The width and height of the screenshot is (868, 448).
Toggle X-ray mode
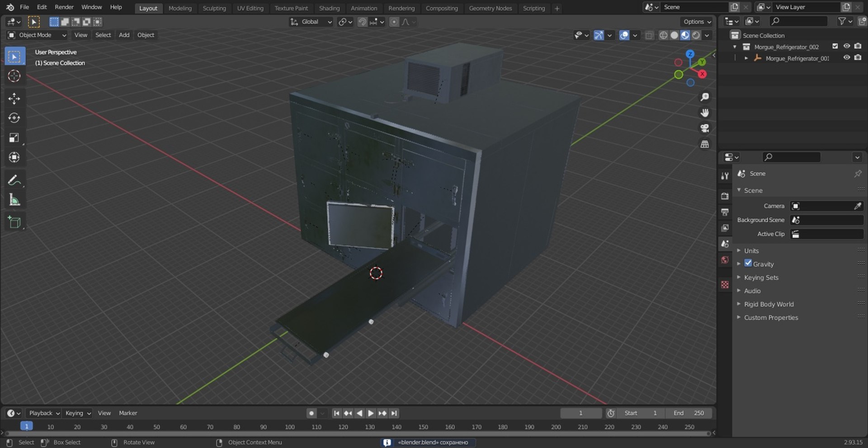pyautogui.click(x=649, y=35)
